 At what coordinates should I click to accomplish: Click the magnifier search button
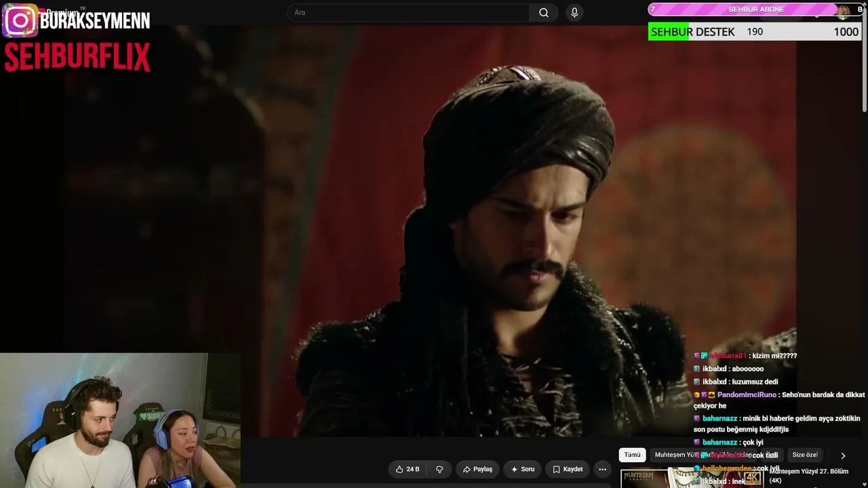click(544, 12)
